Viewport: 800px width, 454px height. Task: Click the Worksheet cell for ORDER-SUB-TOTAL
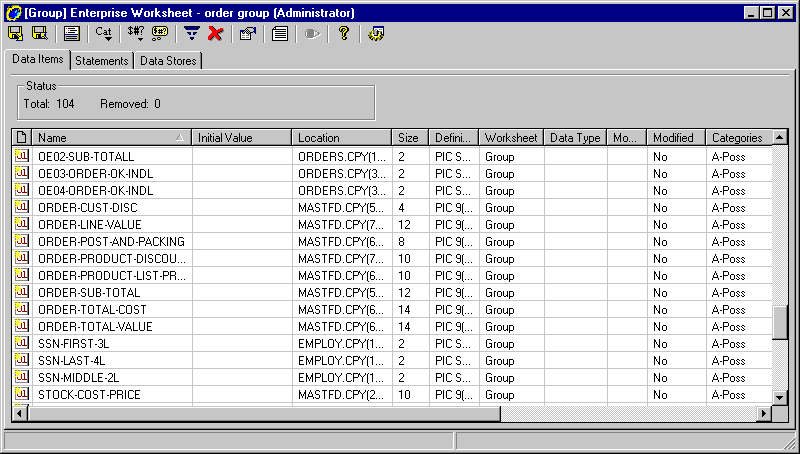pyautogui.click(x=512, y=293)
